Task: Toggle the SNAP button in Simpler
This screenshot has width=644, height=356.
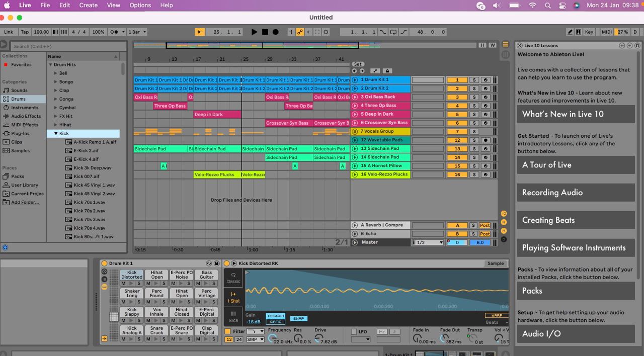Action: click(x=299, y=319)
